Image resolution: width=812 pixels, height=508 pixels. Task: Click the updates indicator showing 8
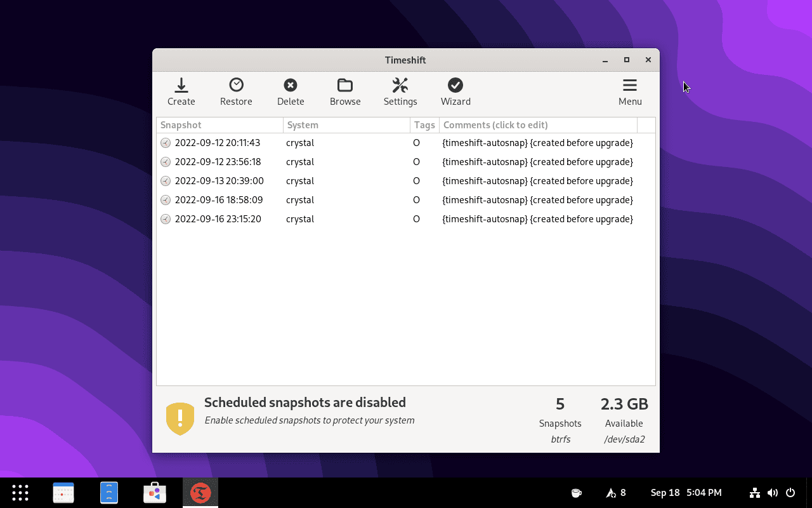(616, 493)
